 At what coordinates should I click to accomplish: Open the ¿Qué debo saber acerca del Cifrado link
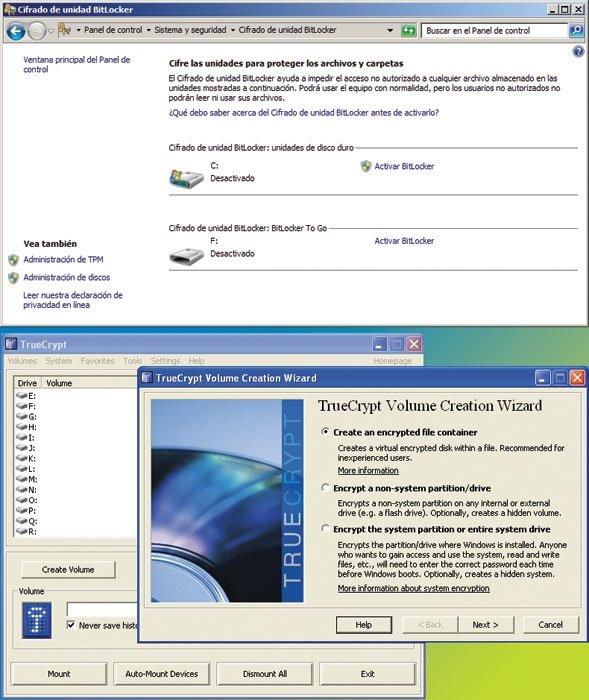pyautogui.click(x=304, y=113)
